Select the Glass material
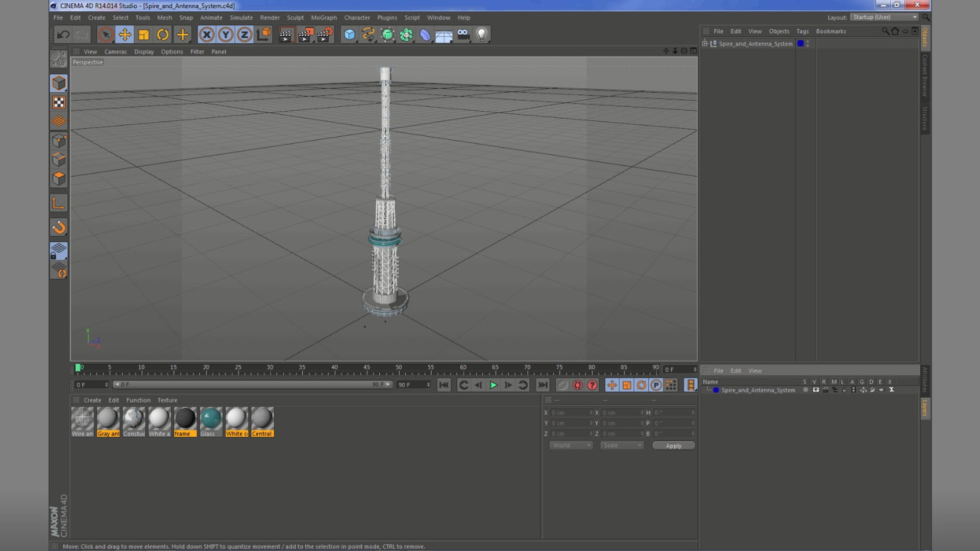 pyautogui.click(x=211, y=422)
